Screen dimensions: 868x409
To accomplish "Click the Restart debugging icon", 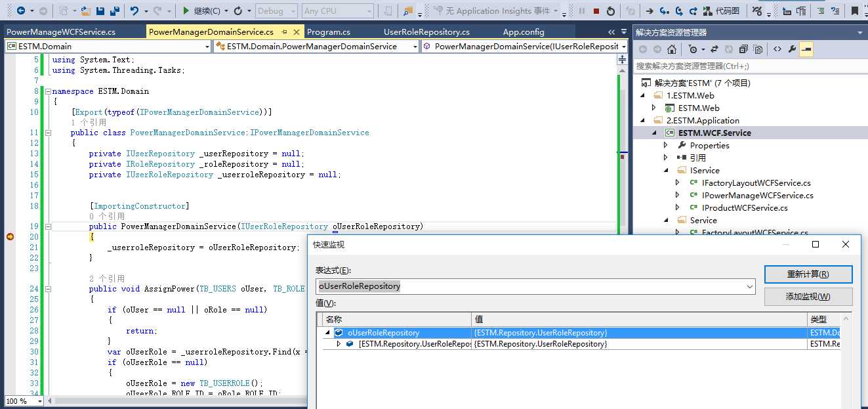I will 611,11.
